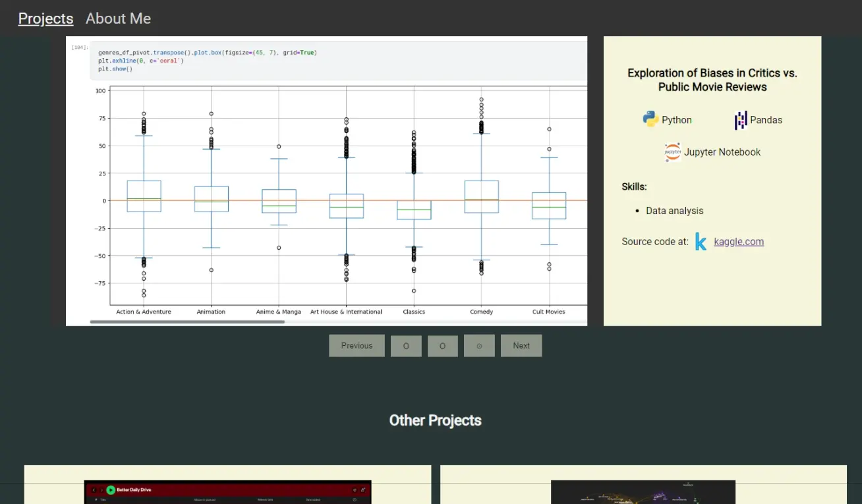The width and height of the screenshot is (862, 504).
Task: Click the 'Action & Adventure' axis label
Action: 144,312
